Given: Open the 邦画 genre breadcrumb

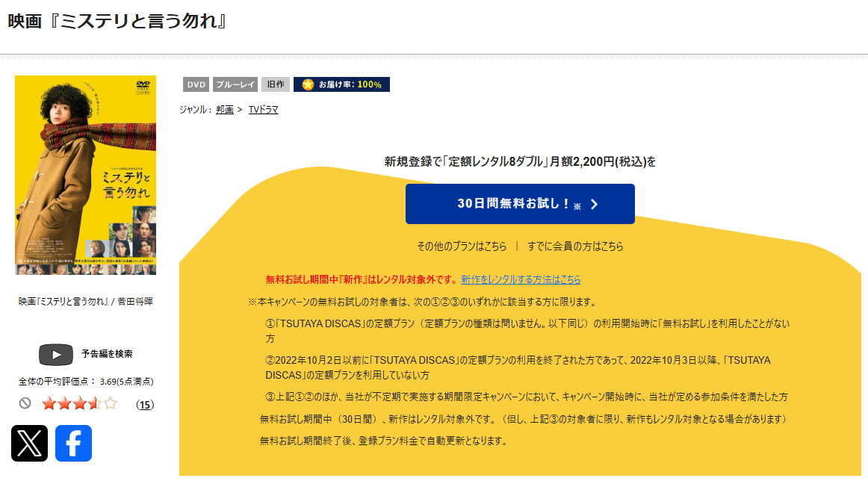Looking at the screenshot, I should tap(224, 109).
